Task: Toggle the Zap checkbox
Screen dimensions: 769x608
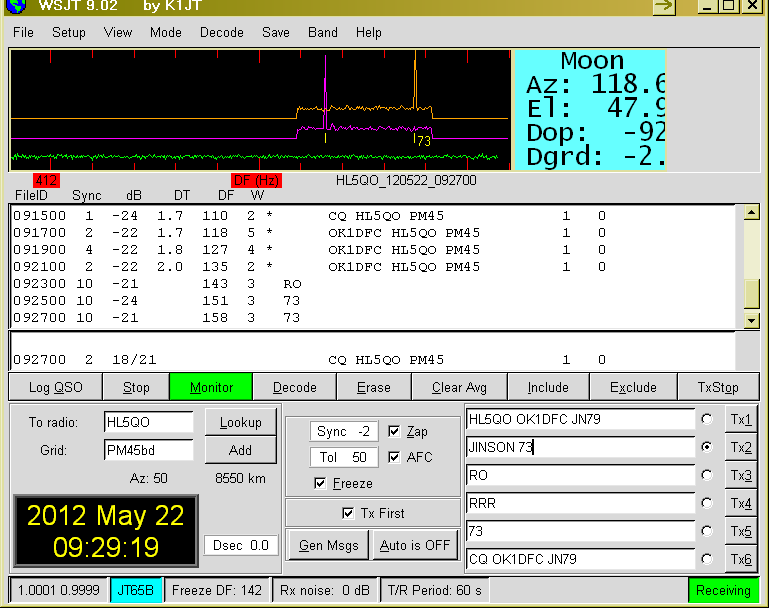Action: (x=394, y=432)
